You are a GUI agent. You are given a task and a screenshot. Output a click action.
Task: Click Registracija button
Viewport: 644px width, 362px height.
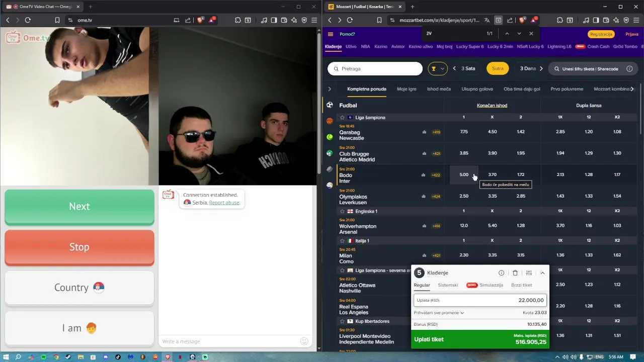click(601, 34)
